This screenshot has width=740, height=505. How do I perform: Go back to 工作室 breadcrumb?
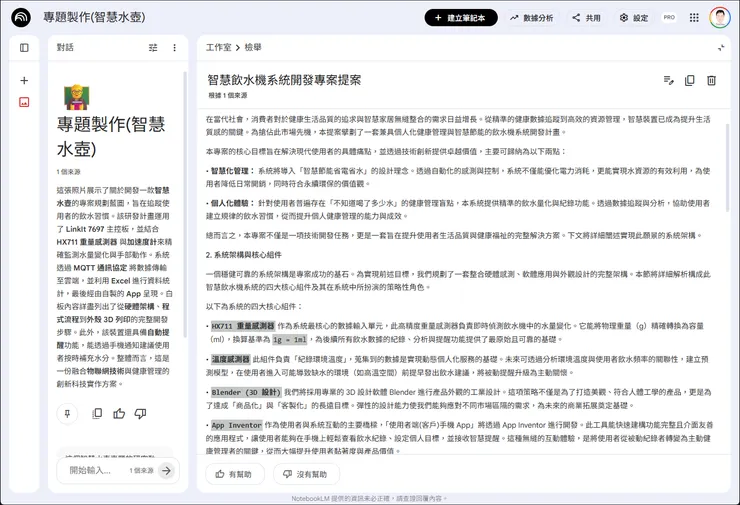point(219,47)
